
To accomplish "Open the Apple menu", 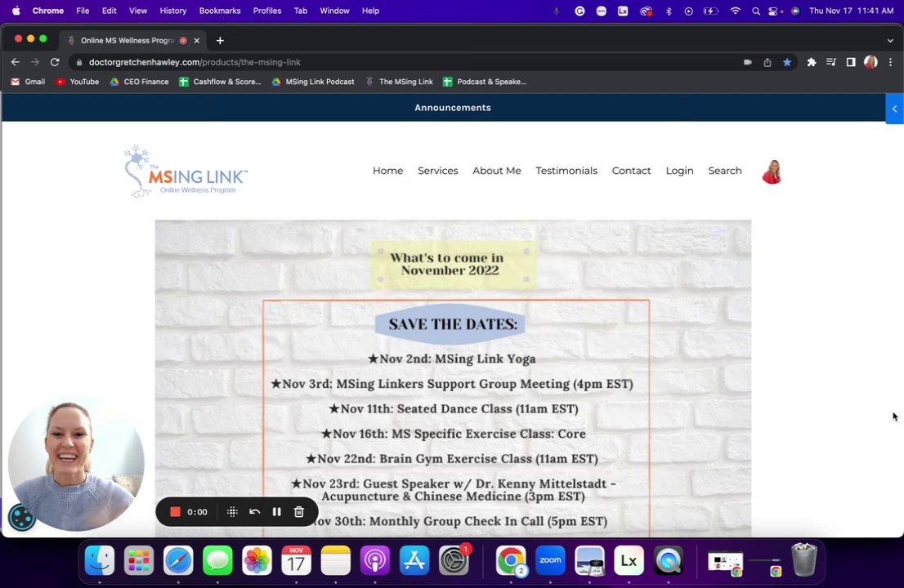I will pyautogui.click(x=16, y=11).
